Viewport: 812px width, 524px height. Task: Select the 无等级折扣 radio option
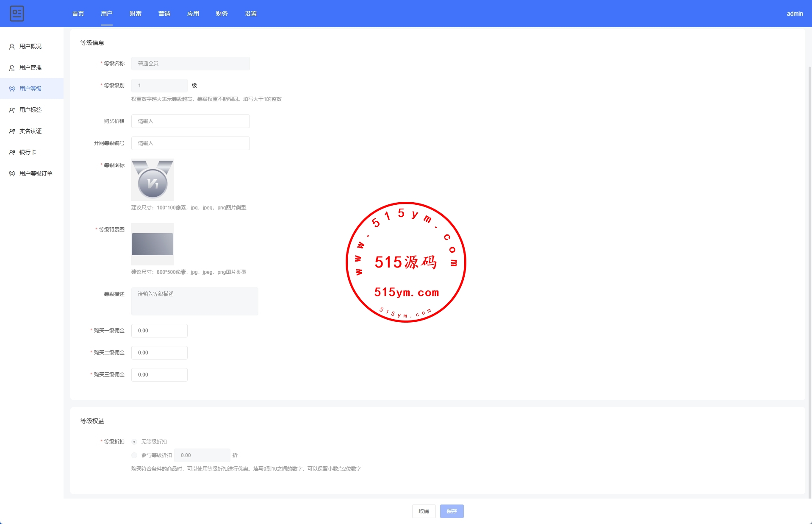coord(134,442)
